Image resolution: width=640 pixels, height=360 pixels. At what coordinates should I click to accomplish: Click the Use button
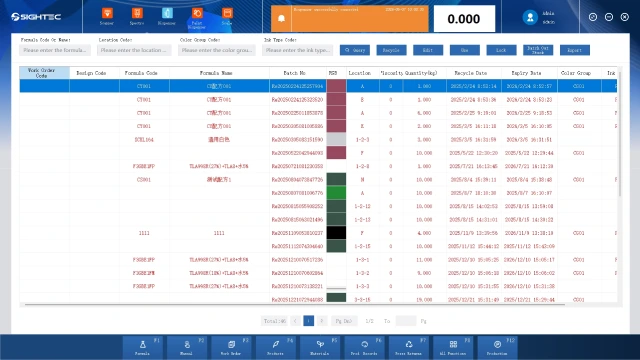464,50
